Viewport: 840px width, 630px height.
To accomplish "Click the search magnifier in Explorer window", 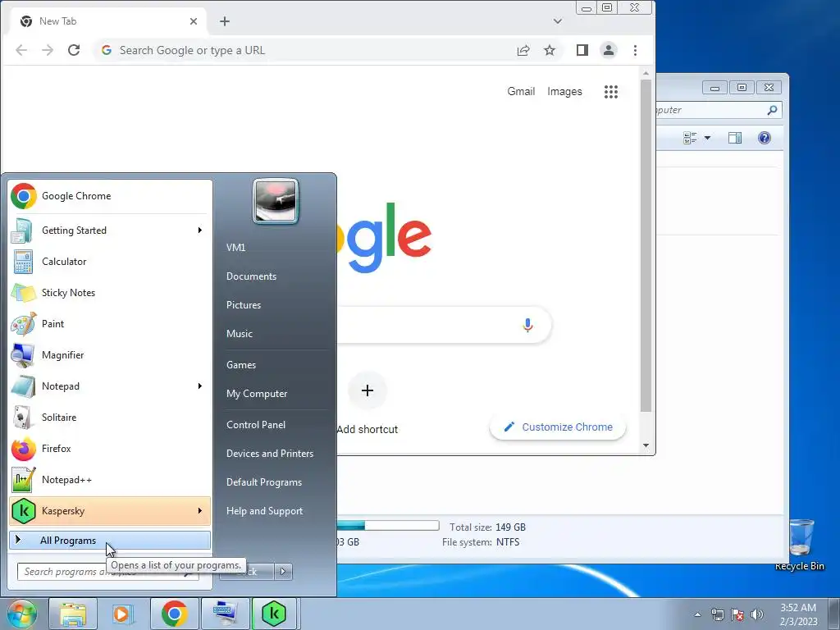I will pos(772,110).
